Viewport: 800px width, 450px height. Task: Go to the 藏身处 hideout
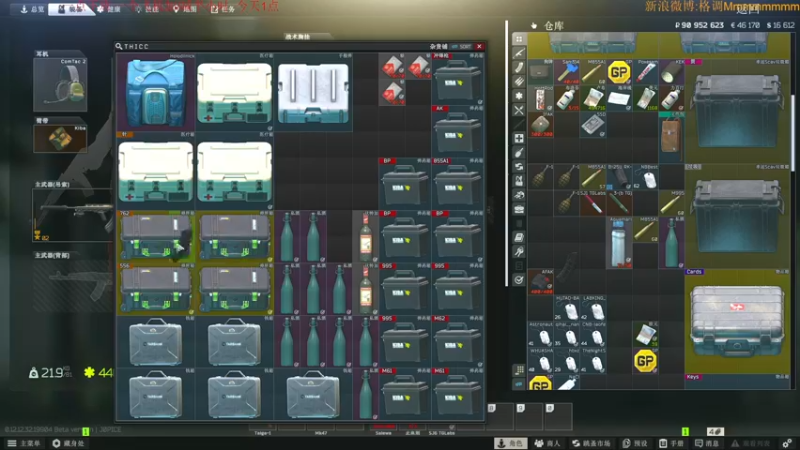tap(68, 443)
